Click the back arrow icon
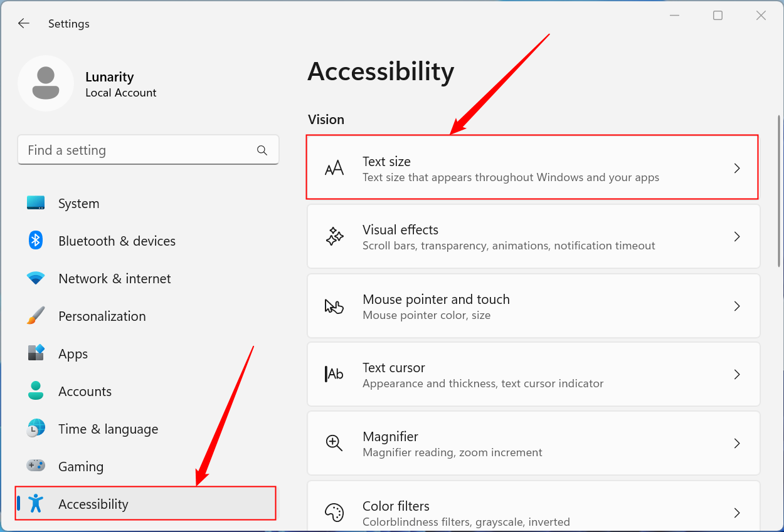The image size is (784, 532). point(24,24)
